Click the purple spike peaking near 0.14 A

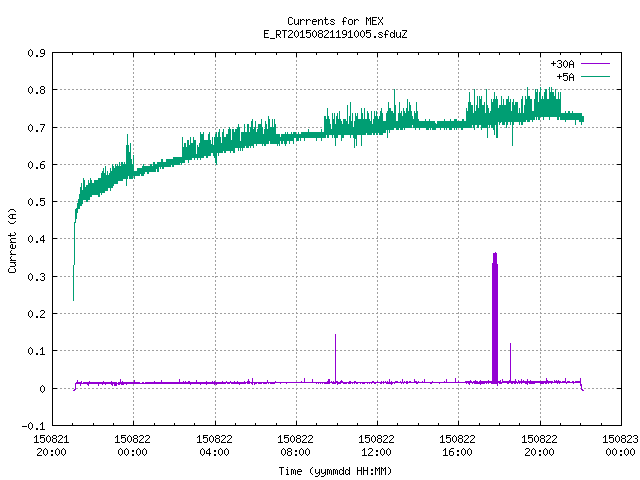pyautogui.click(x=336, y=358)
